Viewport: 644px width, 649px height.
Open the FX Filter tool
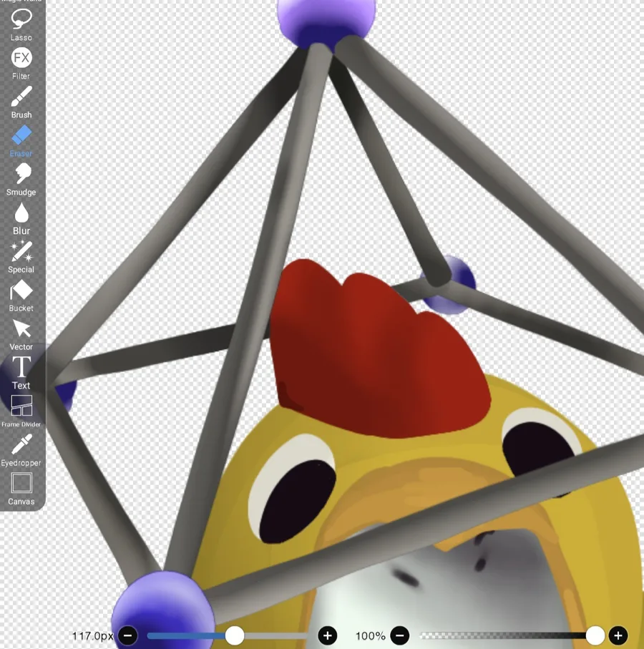(21, 64)
